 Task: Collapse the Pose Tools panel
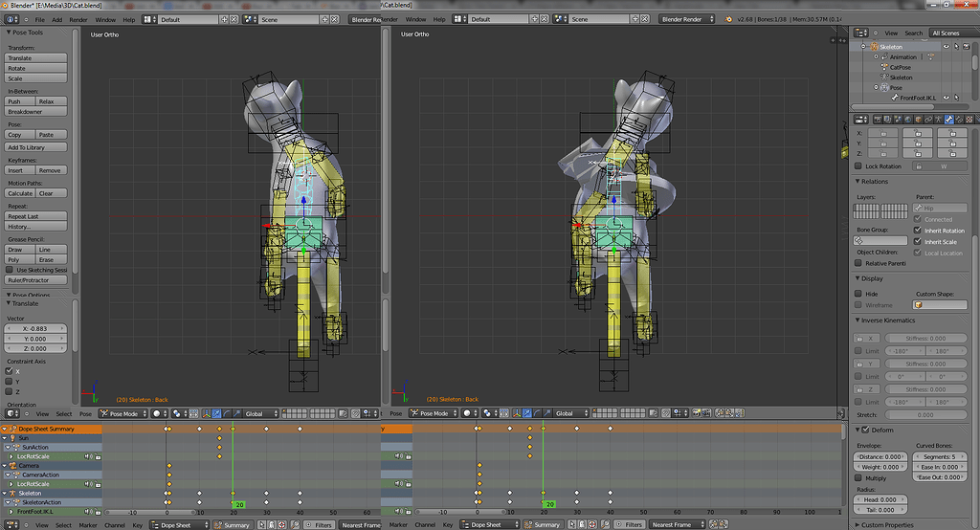9,33
